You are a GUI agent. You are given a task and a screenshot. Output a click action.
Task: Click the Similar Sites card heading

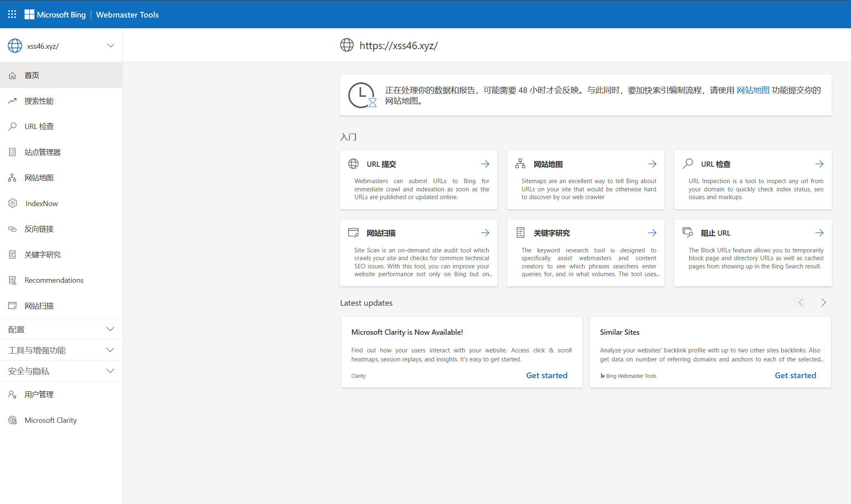point(620,332)
